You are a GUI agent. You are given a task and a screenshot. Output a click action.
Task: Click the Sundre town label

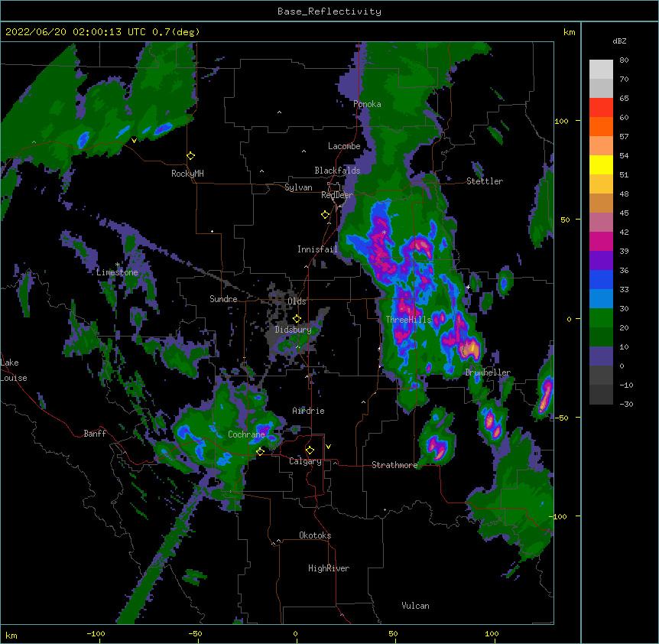223,299
